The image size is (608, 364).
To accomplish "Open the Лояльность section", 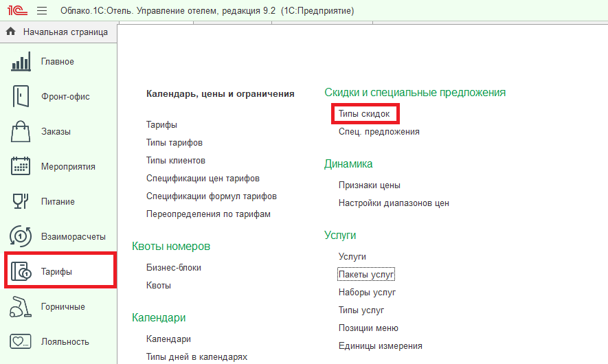I will 65,341.
